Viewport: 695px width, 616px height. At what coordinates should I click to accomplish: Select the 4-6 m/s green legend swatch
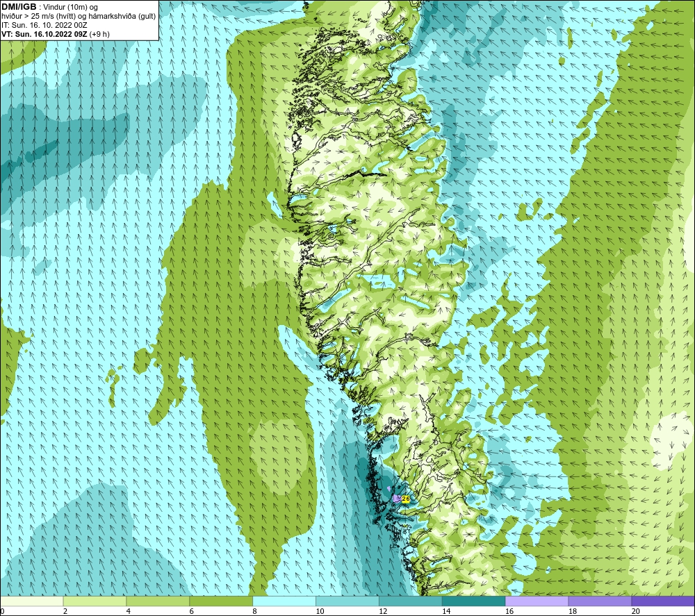(x=158, y=601)
